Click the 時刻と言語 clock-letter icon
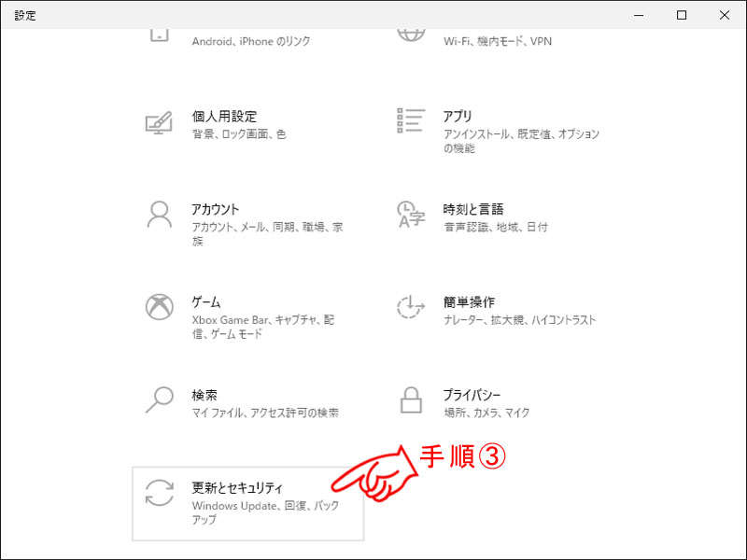This screenshot has width=747, height=560. click(x=411, y=215)
